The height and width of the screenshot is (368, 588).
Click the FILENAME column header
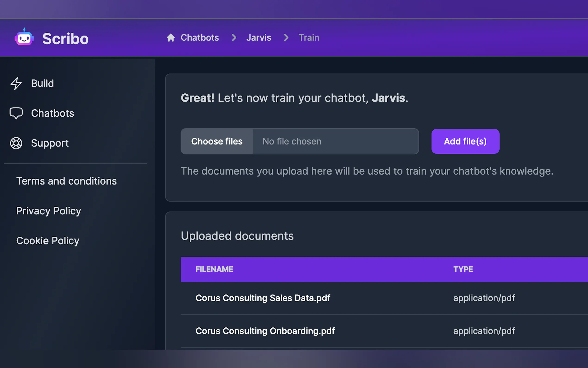coord(214,269)
